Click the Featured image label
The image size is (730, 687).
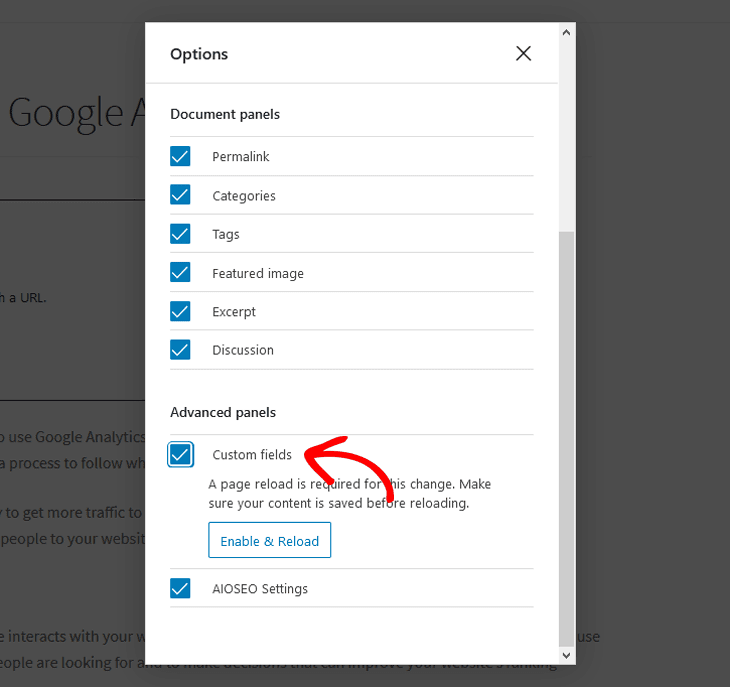coord(258,273)
